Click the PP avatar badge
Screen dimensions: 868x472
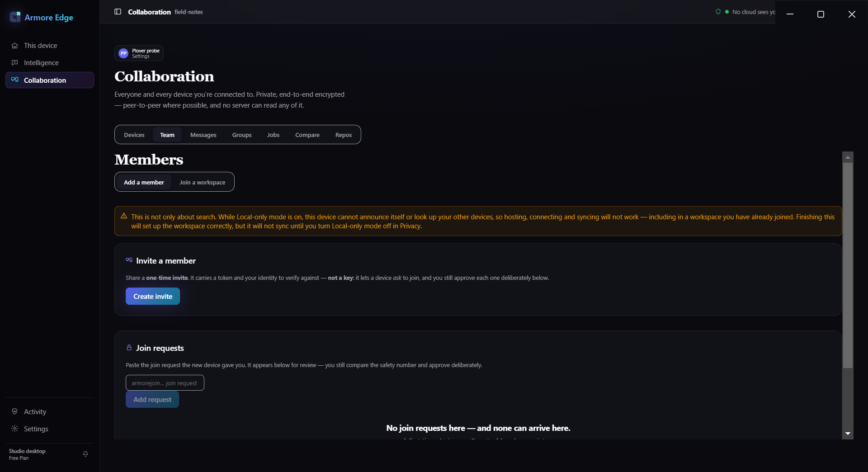[x=123, y=53]
